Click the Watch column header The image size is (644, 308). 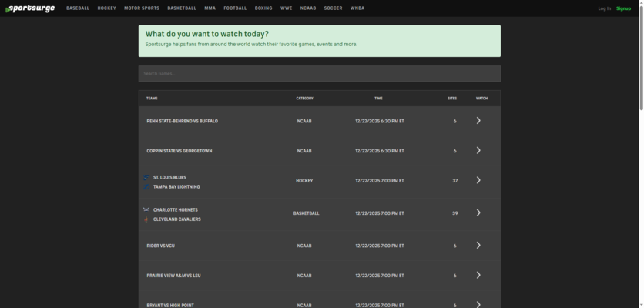[481, 99]
